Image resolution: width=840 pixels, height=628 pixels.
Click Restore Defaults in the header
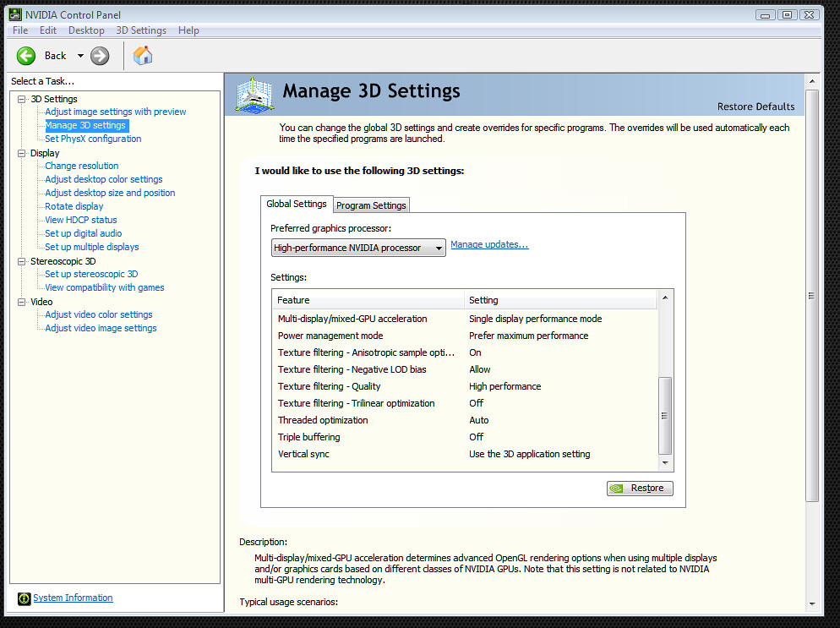(755, 106)
